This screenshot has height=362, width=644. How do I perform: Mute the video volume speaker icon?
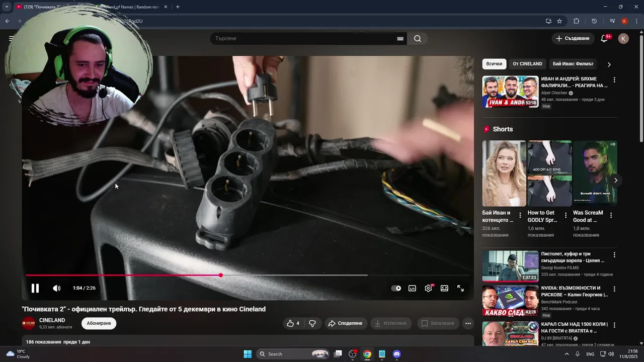tap(56, 288)
